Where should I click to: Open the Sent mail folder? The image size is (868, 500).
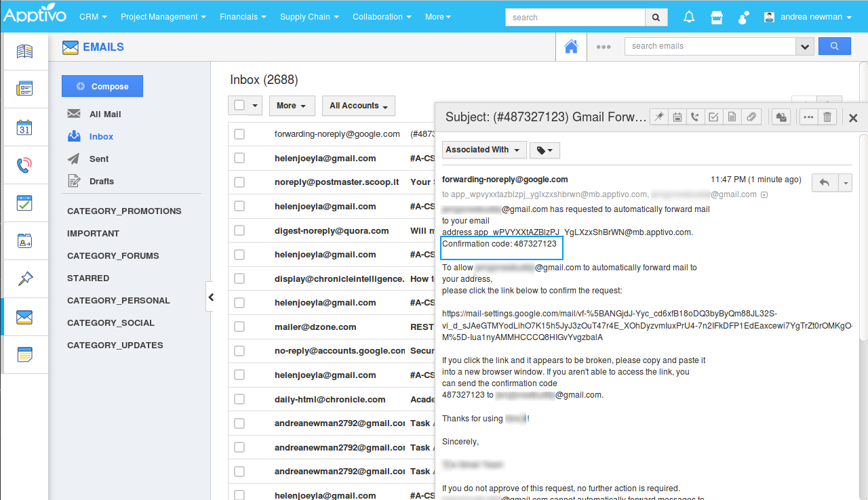point(99,159)
